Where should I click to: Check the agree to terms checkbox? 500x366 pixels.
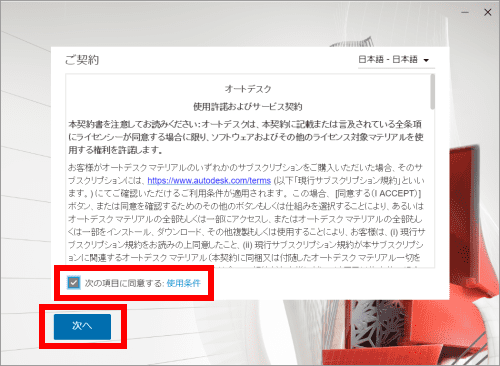(x=74, y=283)
